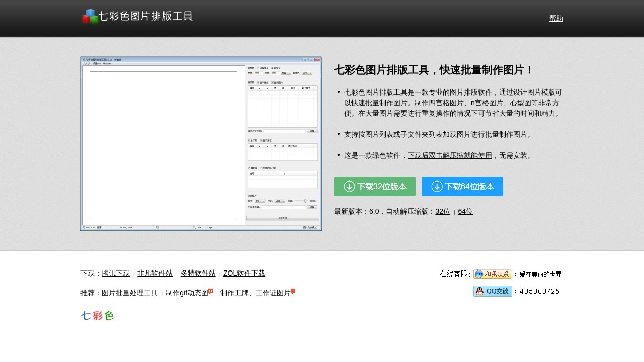Open the 腾讯下载 download link

[115, 273]
